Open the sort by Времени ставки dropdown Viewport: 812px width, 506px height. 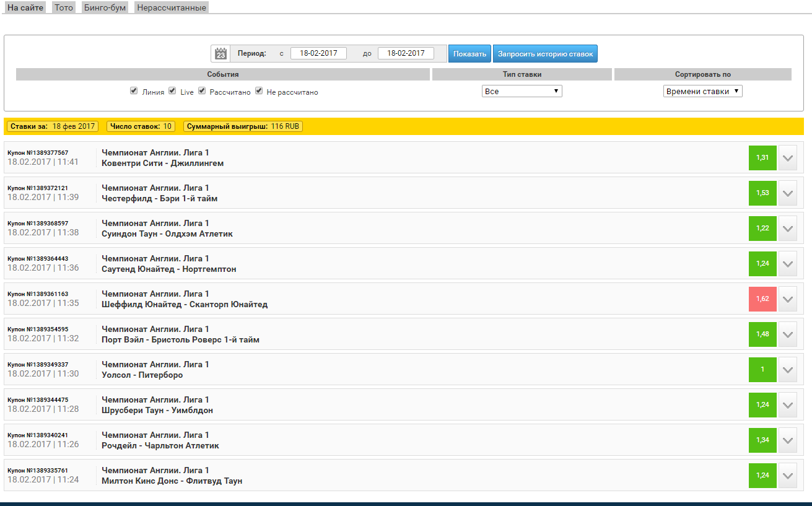point(702,91)
